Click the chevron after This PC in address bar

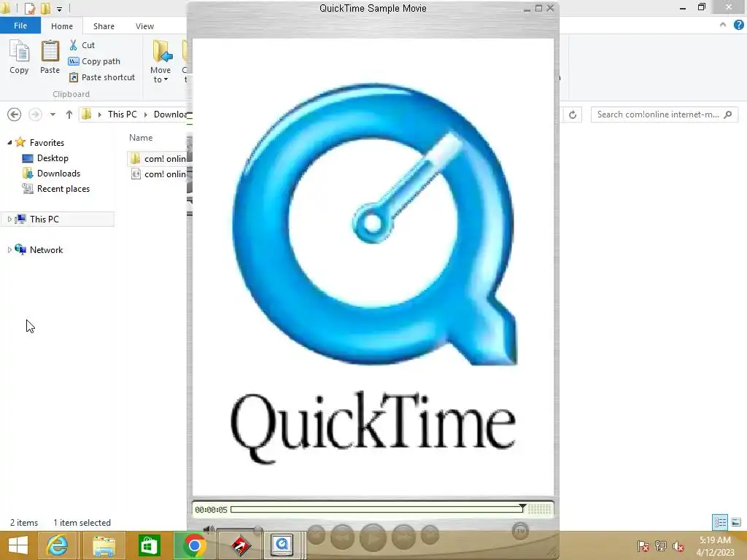point(146,114)
